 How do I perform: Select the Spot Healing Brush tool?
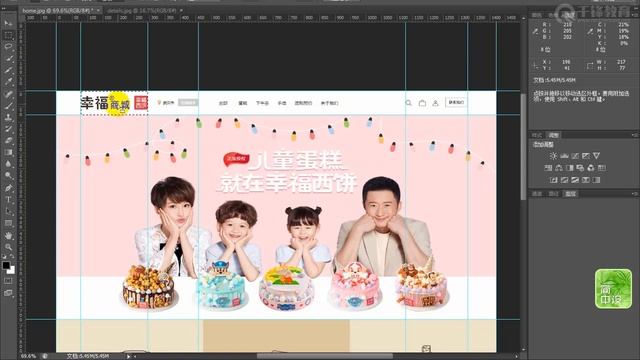coord(8,94)
